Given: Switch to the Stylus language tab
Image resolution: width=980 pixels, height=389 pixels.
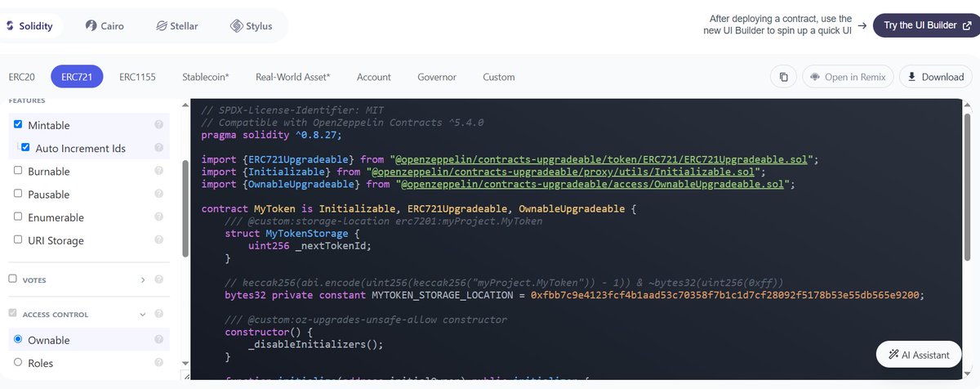Looking at the screenshot, I should click(x=251, y=26).
